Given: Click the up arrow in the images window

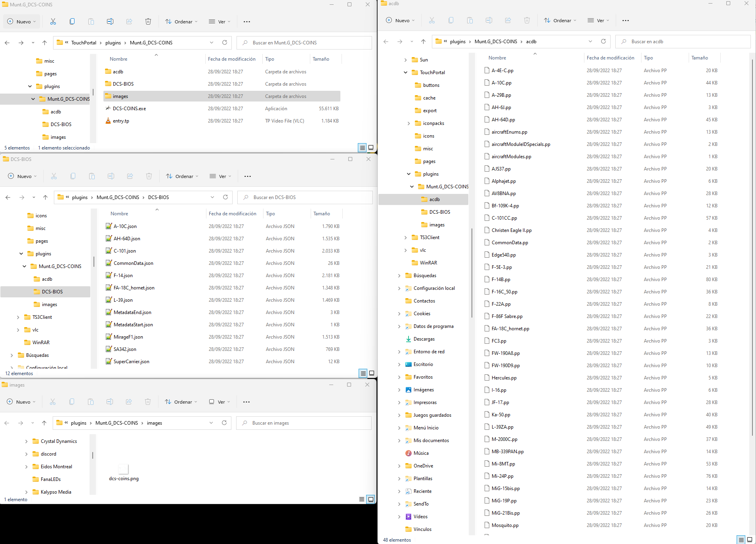Looking at the screenshot, I should pyautogui.click(x=44, y=423).
